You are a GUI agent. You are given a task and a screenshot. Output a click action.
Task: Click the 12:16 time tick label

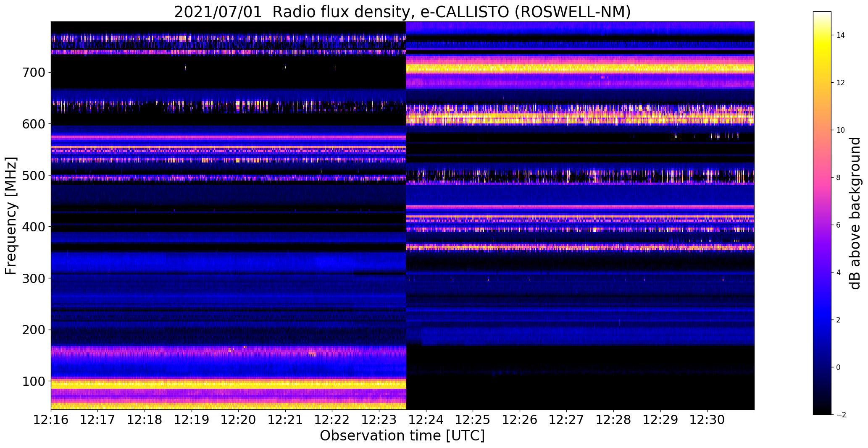pos(51,420)
